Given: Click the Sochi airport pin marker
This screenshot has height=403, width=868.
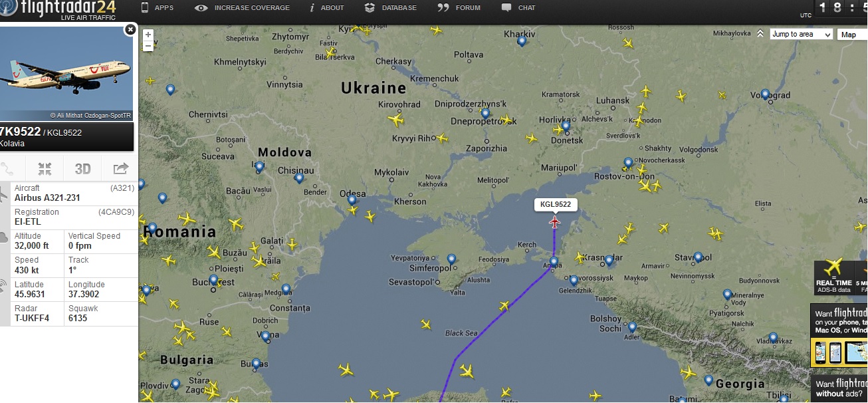Looking at the screenshot, I should (x=632, y=327).
